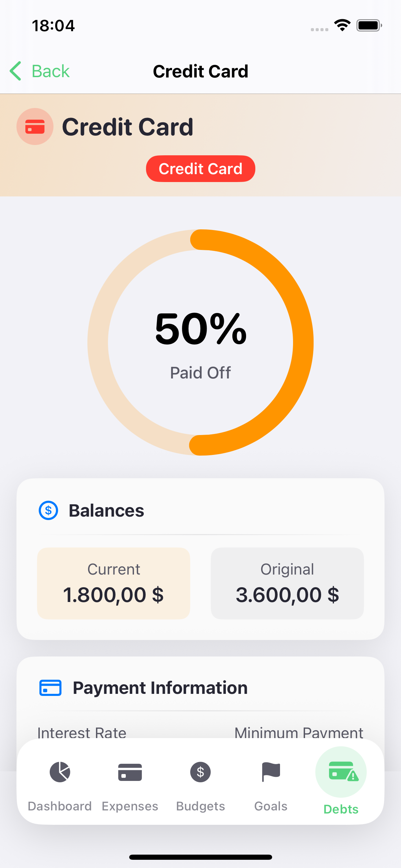Tap the Wi-Fi status icon
Screen dimensions: 401x868
[x=342, y=25]
